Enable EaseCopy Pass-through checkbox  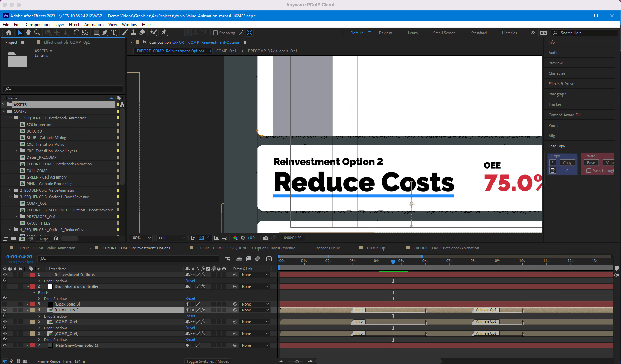point(589,171)
